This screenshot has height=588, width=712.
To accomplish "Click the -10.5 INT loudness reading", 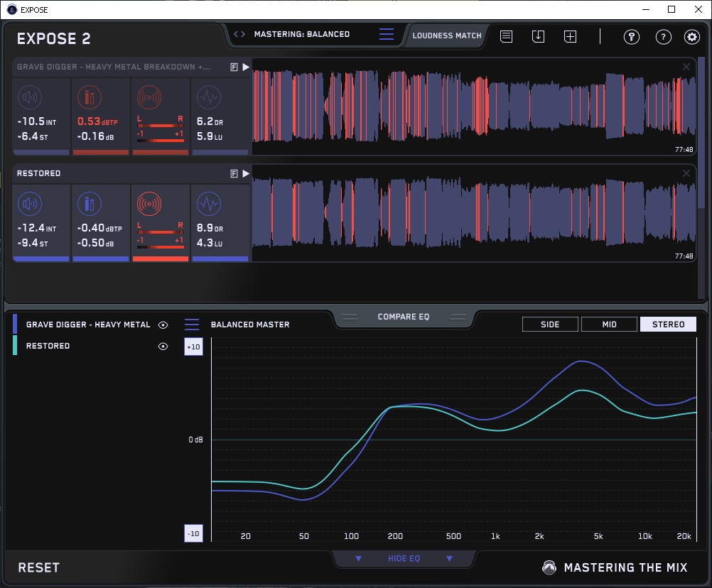I will 37,121.
